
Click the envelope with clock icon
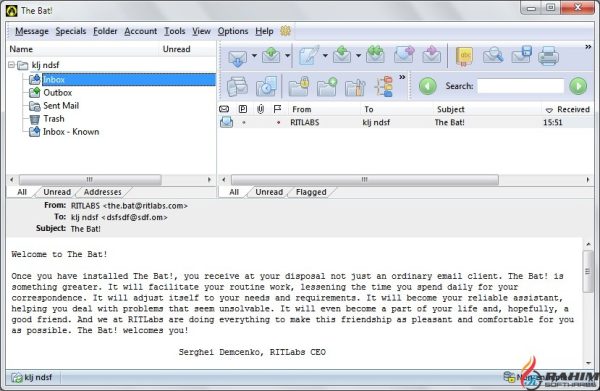[x=266, y=86]
